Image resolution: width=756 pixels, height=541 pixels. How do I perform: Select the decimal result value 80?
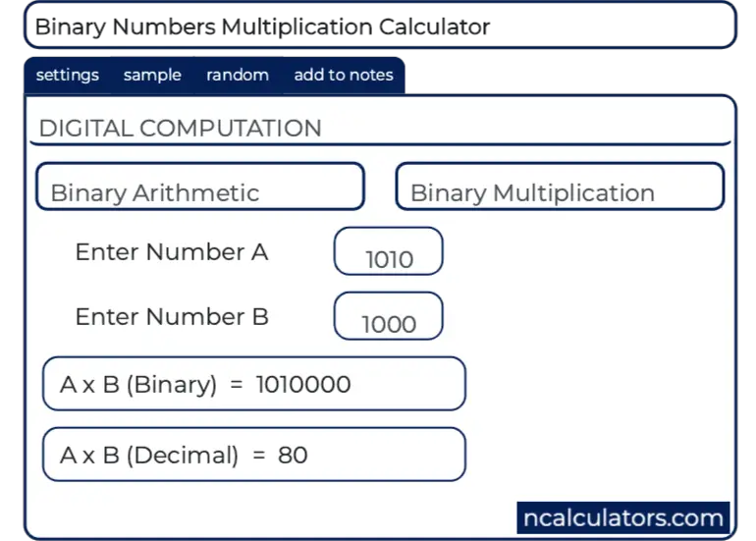pos(293,456)
